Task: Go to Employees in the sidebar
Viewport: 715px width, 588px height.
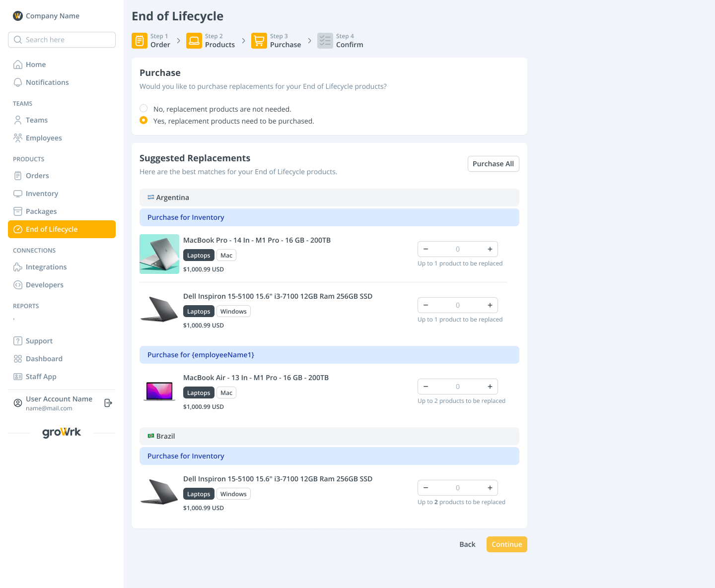Action: pos(44,138)
